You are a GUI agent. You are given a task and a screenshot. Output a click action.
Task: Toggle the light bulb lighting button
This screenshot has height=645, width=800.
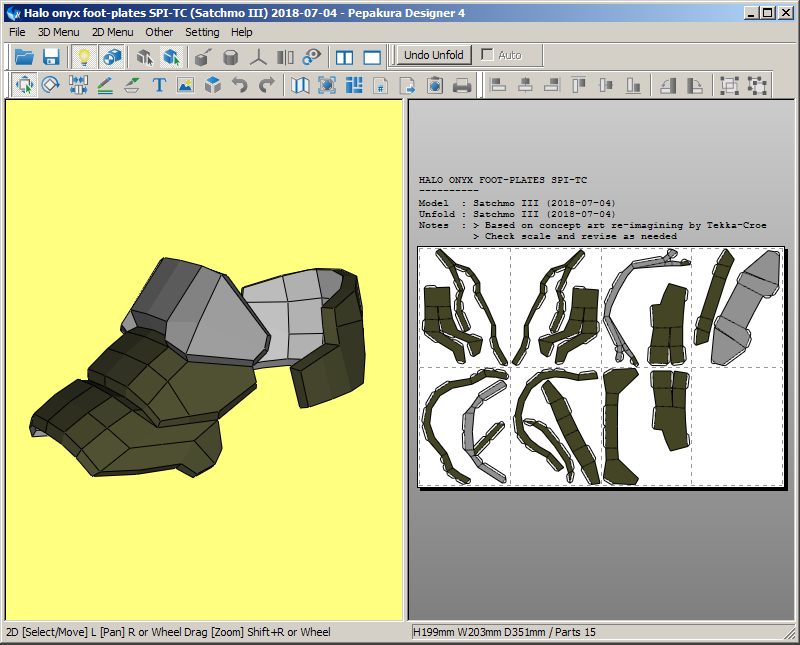pyautogui.click(x=85, y=57)
